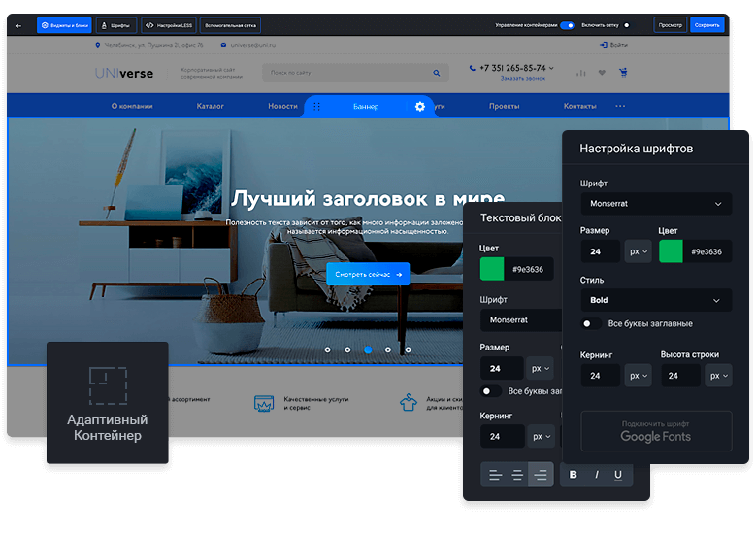This screenshot has height=534, width=756.
Task: Click the search magnifier icon
Action: pos(437,73)
